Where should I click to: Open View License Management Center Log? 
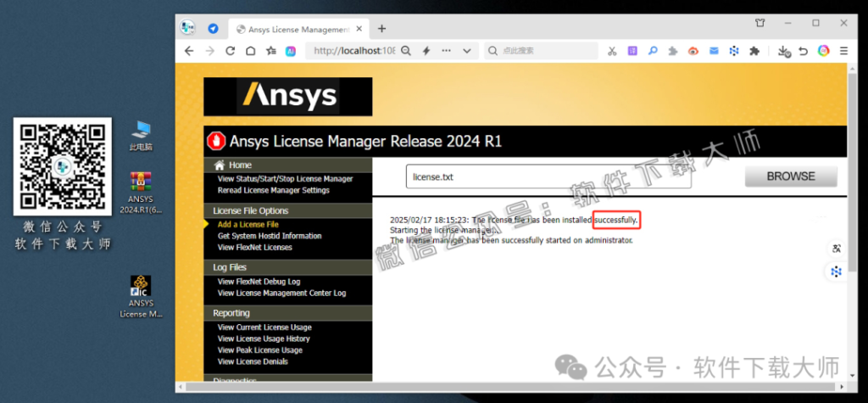point(281,293)
